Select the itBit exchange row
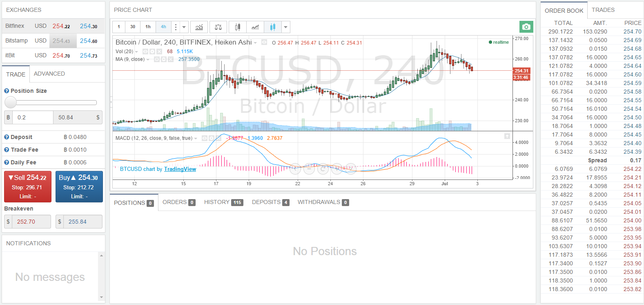Image resolution: width=644 pixels, height=305 pixels. coord(53,55)
